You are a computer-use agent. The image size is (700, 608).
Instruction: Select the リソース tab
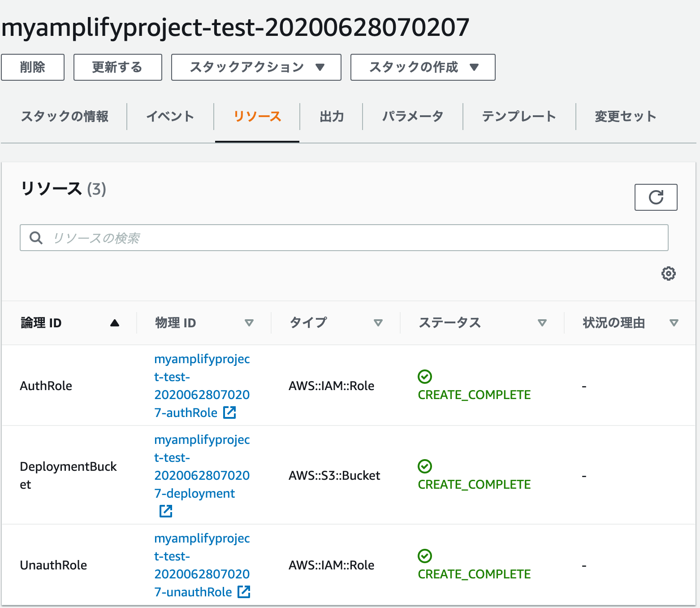click(x=257, y=117)
